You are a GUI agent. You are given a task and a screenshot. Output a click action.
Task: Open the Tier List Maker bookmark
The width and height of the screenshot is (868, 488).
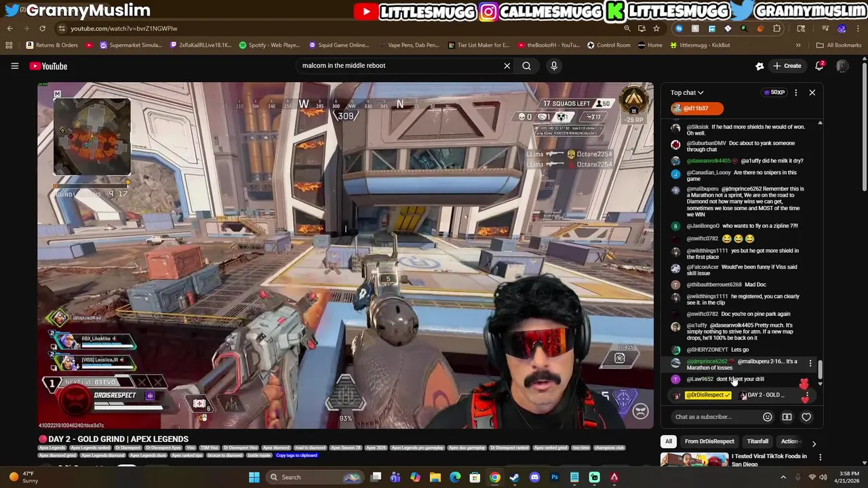click(x=478, y=45)
